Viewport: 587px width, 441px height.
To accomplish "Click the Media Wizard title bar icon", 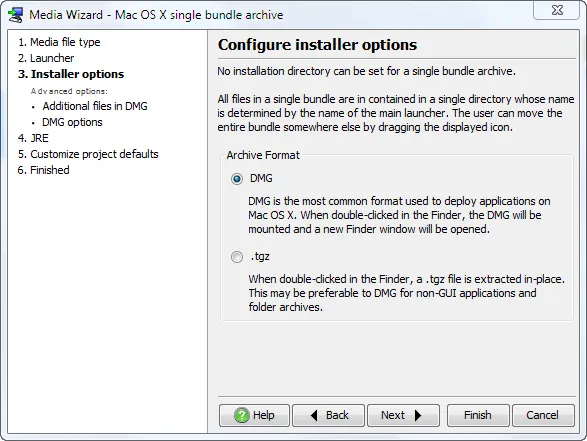I will [x=16, y=15].
